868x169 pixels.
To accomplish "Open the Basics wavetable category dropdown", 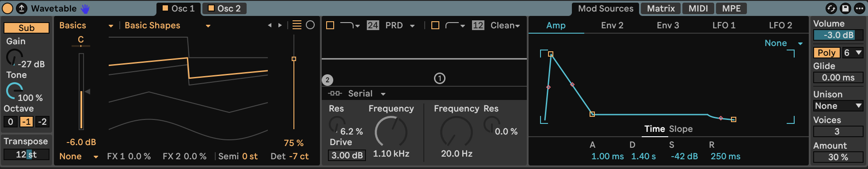I will [86, 26].
